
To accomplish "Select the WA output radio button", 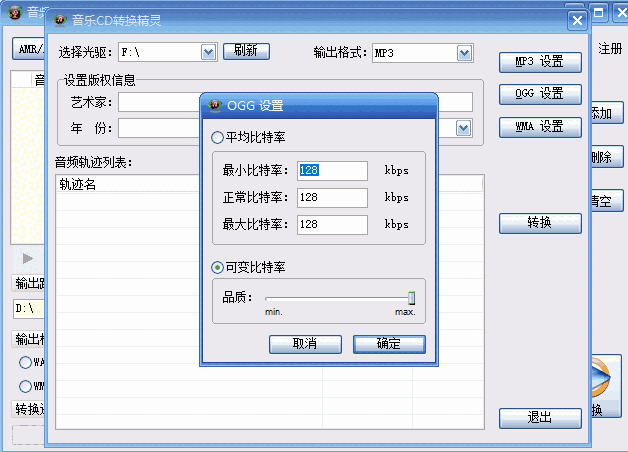I will (x=25, y=362).
